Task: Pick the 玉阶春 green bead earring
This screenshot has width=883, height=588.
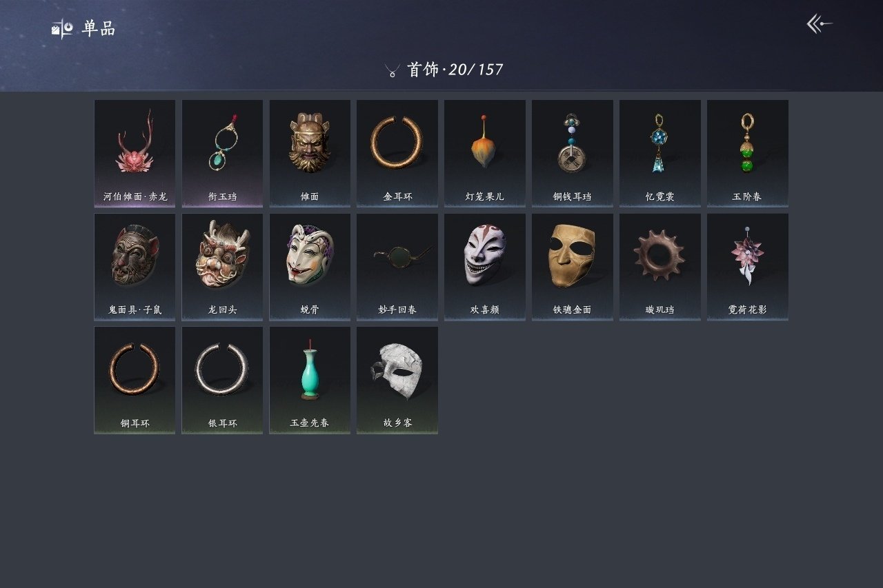Action: (748, 153)
